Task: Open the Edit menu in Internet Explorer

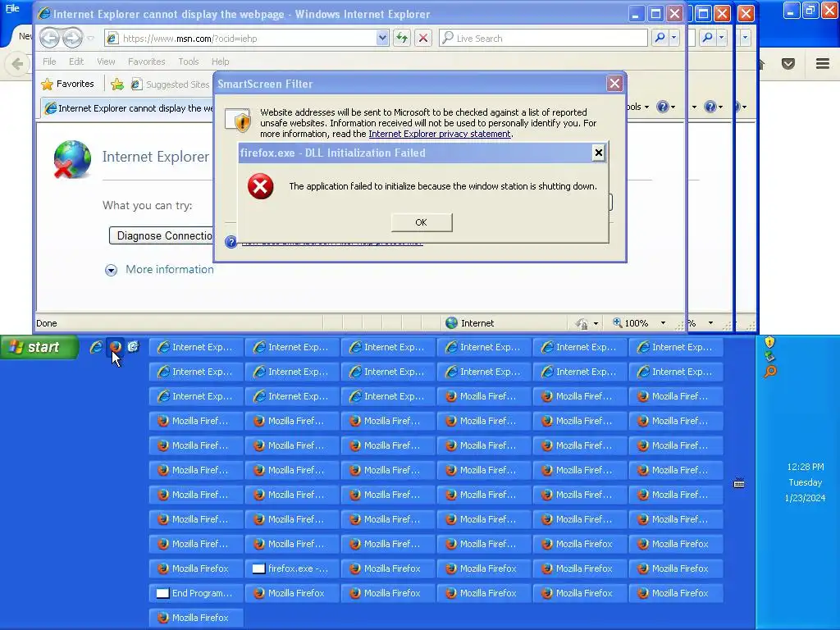Action: click(x=76, y=62)
